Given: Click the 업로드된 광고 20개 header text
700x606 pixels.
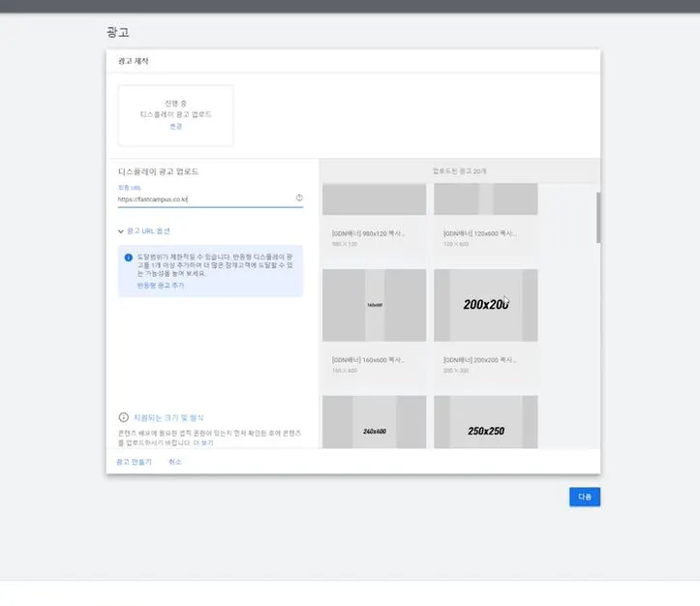Looking at the screenshot, I should pyautogui.click(x=459, y=171).
